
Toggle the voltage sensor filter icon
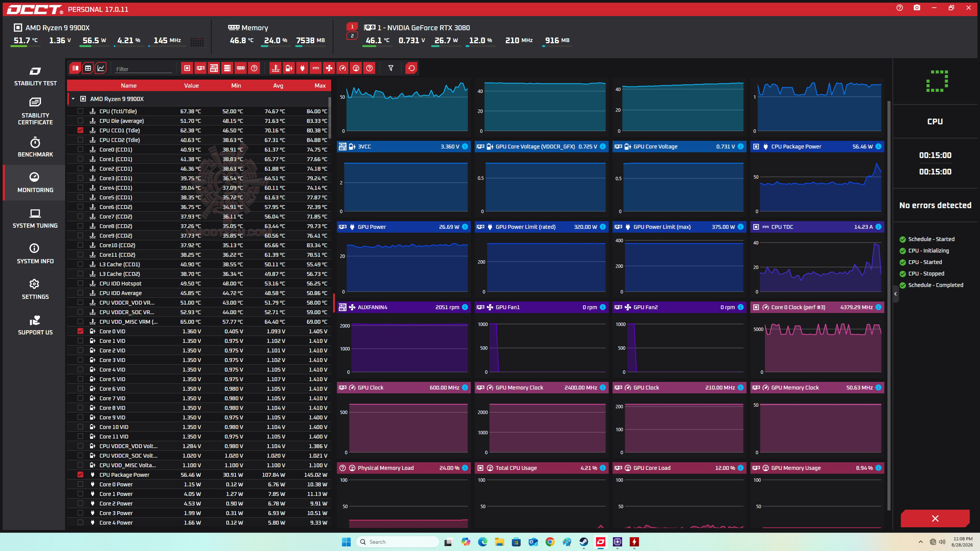(x=289, y=68)
